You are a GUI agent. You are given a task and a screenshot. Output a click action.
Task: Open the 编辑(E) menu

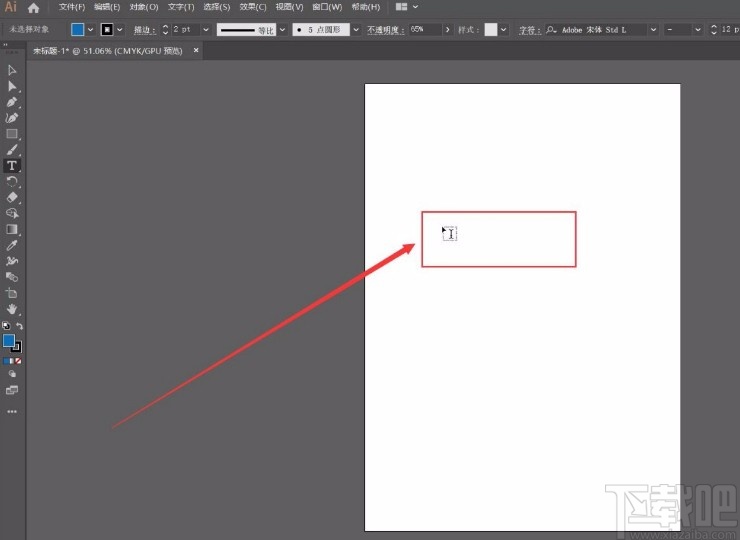(x=107, y=7)
